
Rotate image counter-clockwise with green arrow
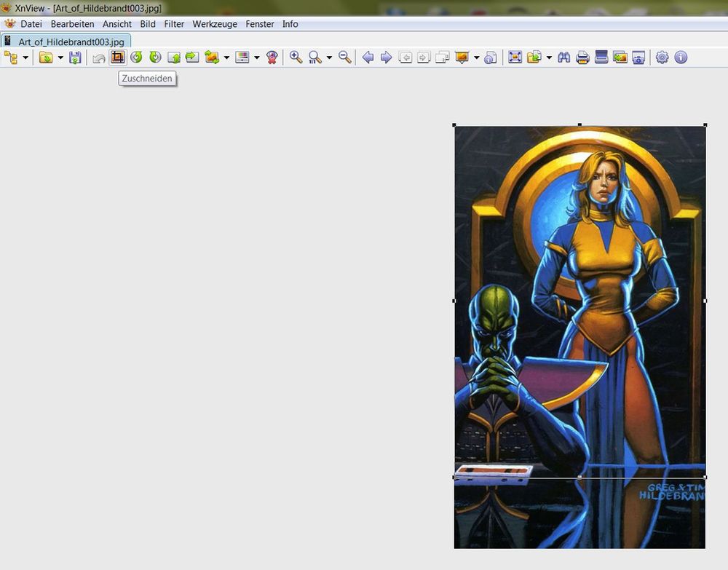pyautogui.click(x=137, y=58)
